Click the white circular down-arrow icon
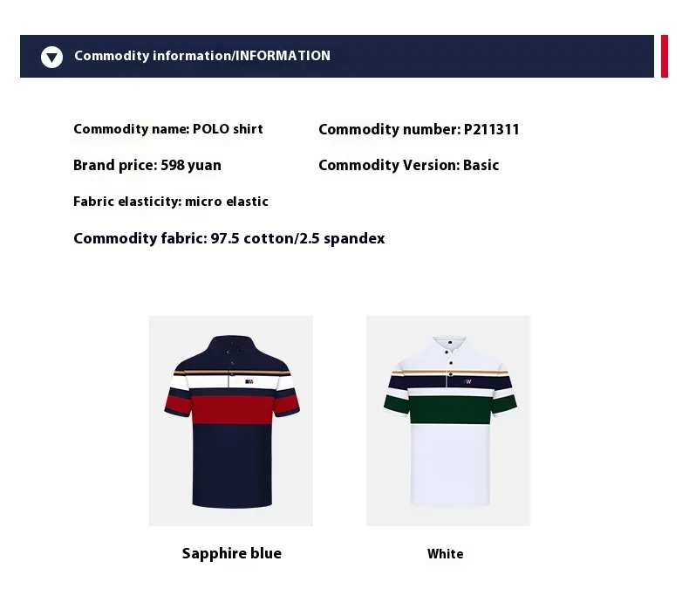This screenshot has height=616, width=689. tap(51, 58)
